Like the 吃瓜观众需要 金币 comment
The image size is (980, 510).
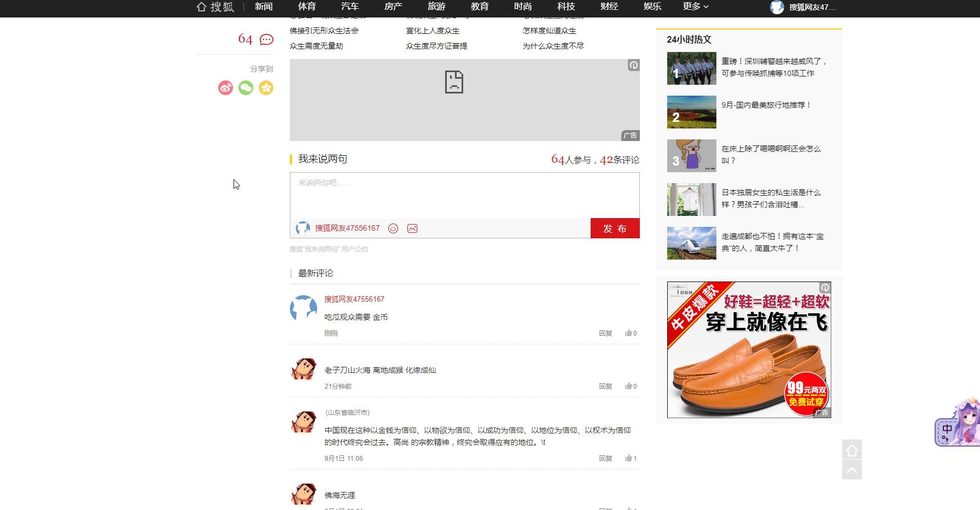click(631, 333)
